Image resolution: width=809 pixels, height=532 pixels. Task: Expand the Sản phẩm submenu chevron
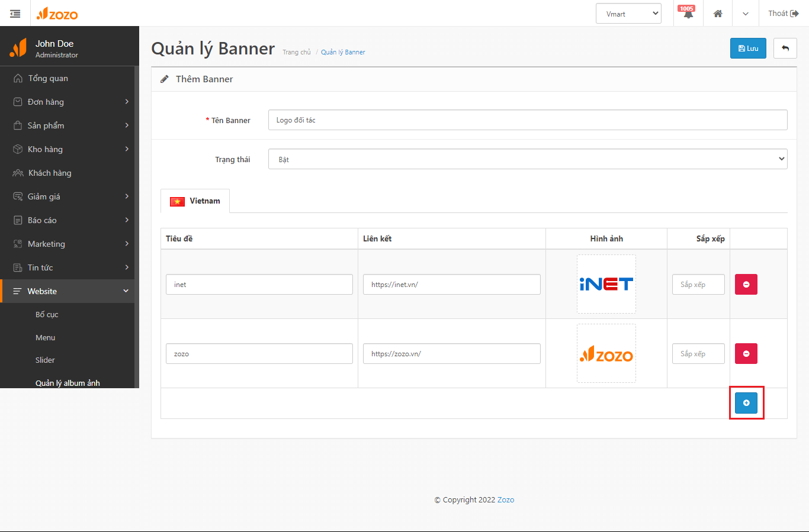click(x=127, y=125)
